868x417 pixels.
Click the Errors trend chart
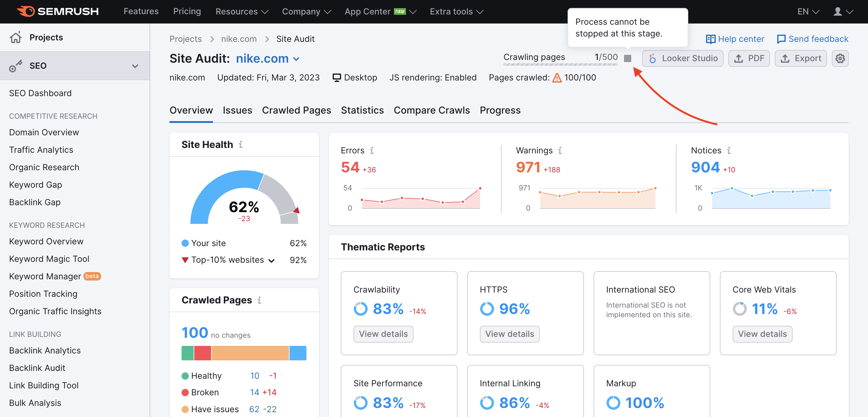tap(421, 198)
